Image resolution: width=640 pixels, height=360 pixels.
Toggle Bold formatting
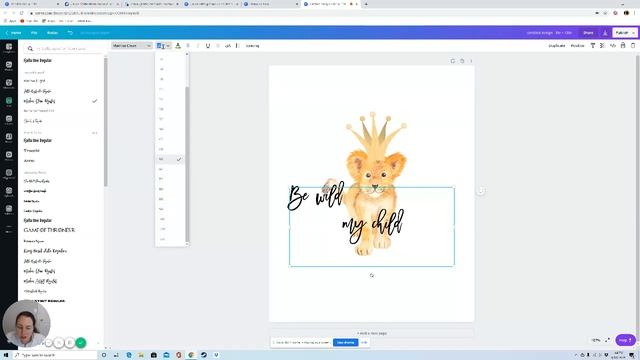(188, 46)
